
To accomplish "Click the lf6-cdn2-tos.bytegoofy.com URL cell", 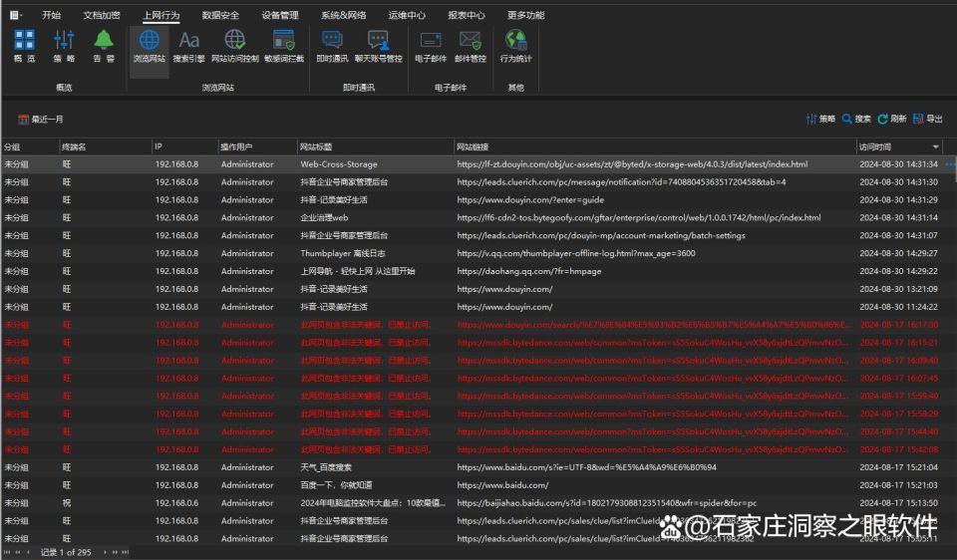I will (x=638, y=218).
